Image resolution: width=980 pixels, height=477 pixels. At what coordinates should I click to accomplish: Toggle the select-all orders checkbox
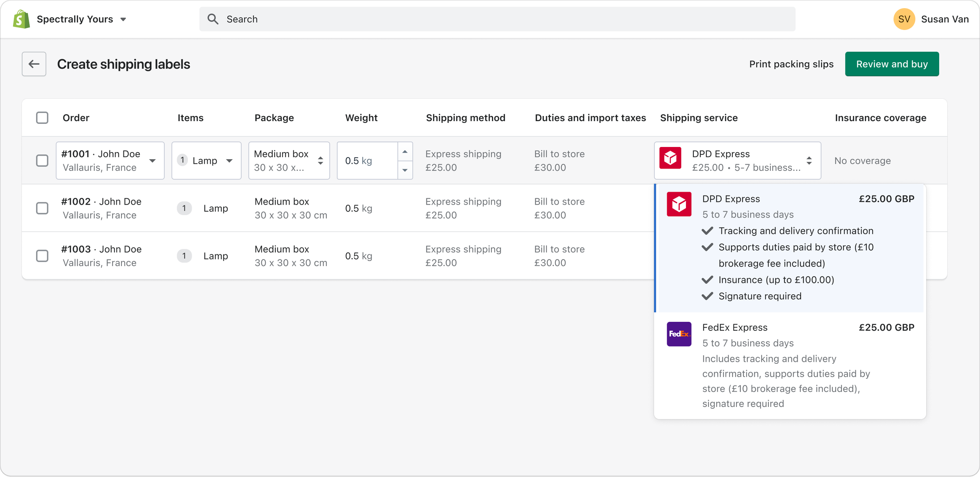coord(42,118)
